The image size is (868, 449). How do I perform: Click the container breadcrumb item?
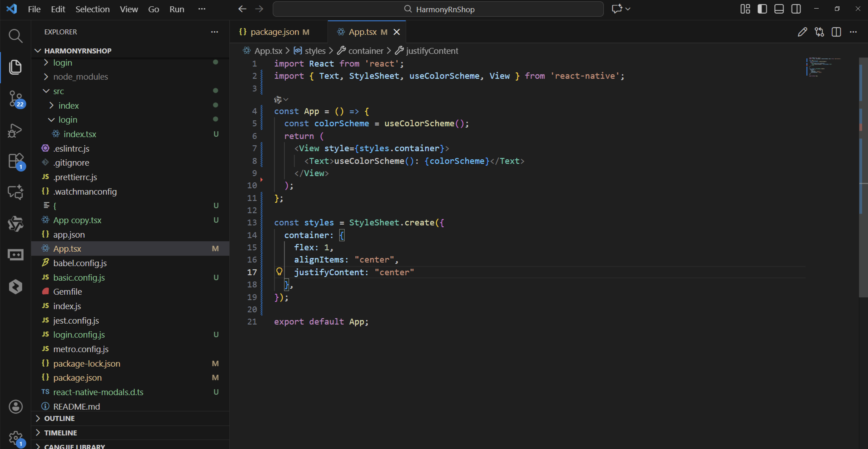click(366, 51)
